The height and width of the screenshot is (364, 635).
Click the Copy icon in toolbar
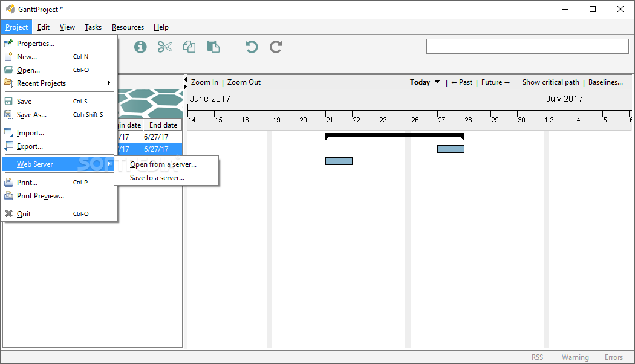click(x=189, y=47)
